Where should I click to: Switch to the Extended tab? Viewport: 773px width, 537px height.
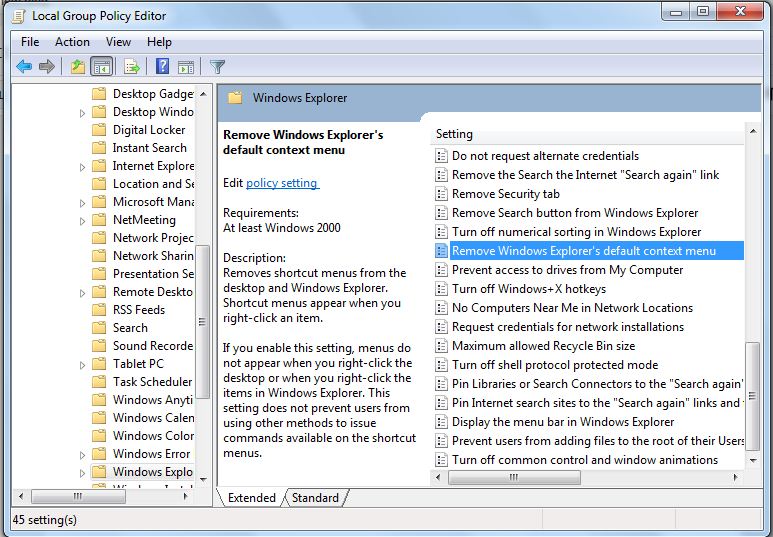tap(251, 498)
